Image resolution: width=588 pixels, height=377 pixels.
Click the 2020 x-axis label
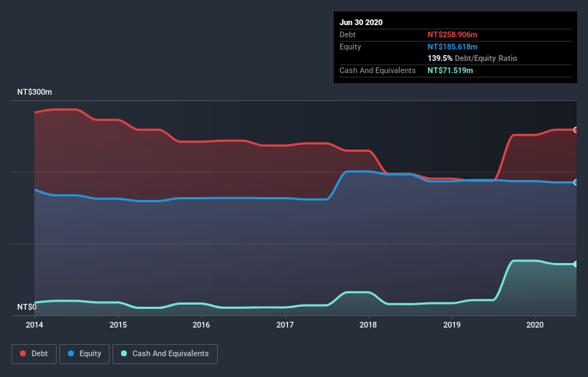pyautogui.click(x=535, y=325)
